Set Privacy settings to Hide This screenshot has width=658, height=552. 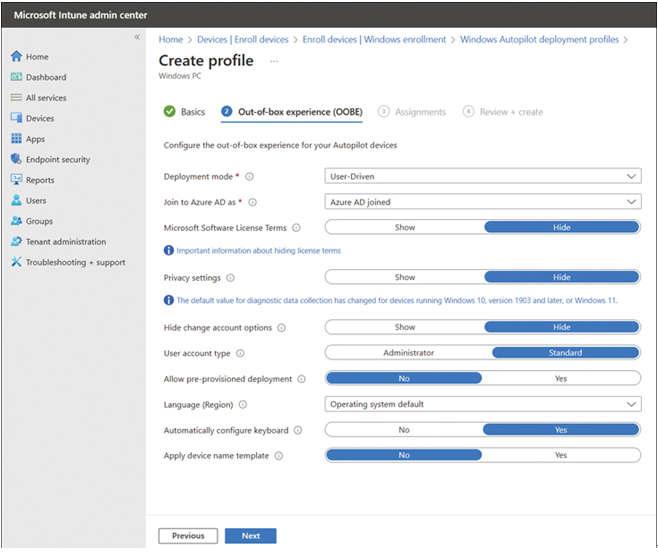tap(561, 277)
